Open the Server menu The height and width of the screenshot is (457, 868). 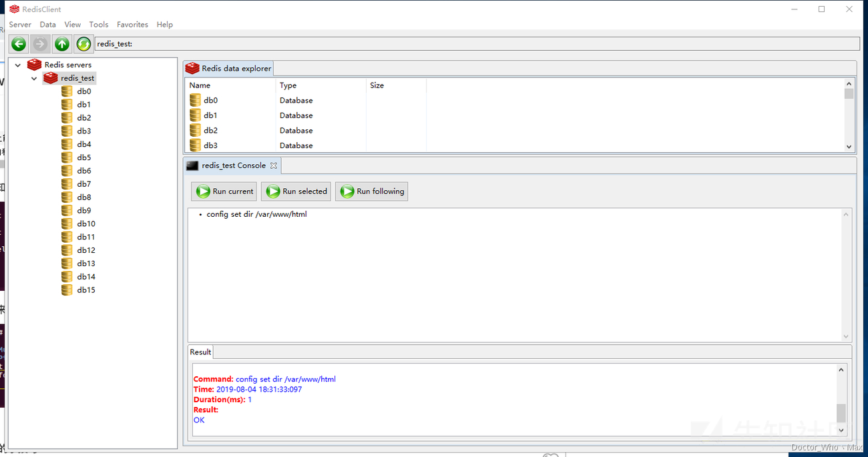coord(20,25)
